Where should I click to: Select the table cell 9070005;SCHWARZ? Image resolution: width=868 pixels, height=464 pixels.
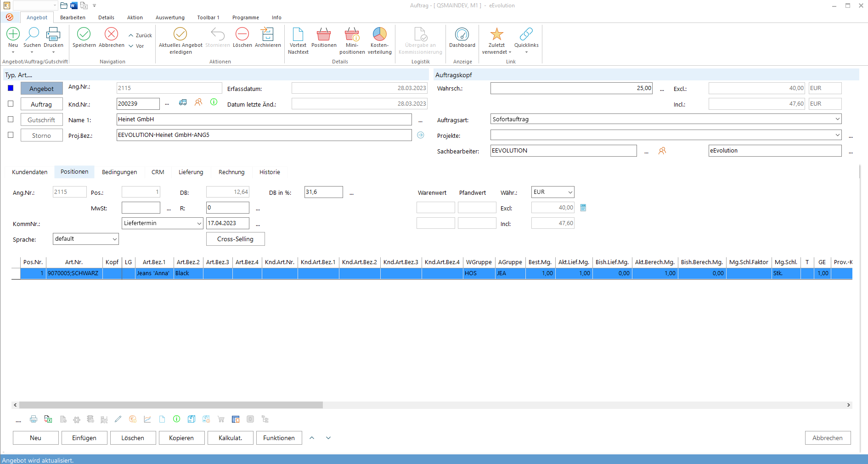pyautogui.click(x=74, y=273)
